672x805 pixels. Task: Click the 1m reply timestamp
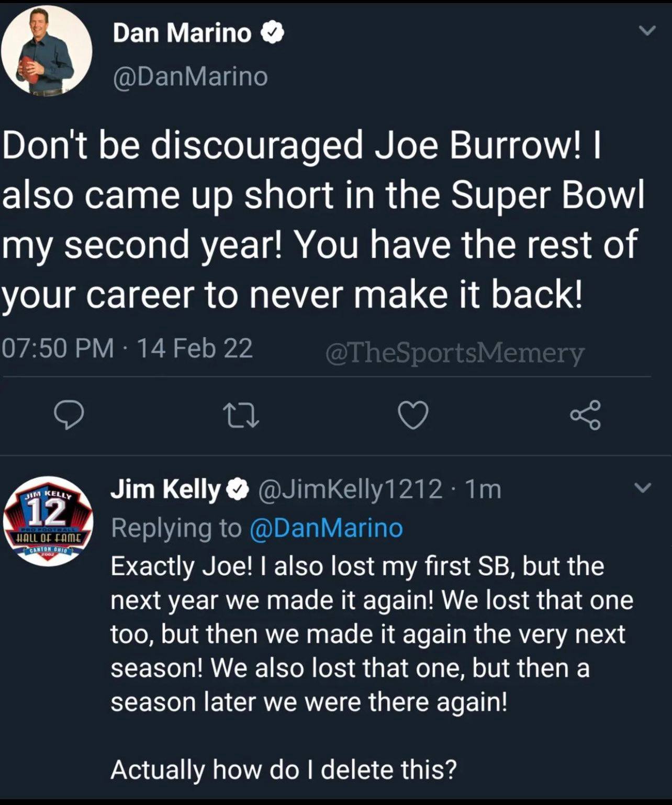coord(483,489)
